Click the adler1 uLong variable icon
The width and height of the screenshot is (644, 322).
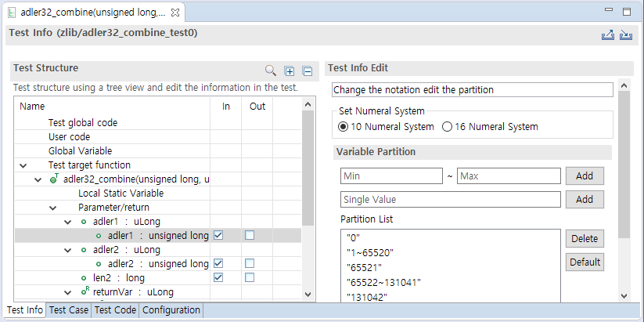[x=84, y=222]
